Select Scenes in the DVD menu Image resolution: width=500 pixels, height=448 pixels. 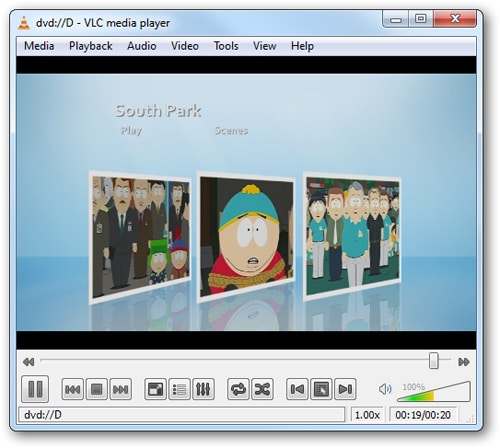pos(231,130)
